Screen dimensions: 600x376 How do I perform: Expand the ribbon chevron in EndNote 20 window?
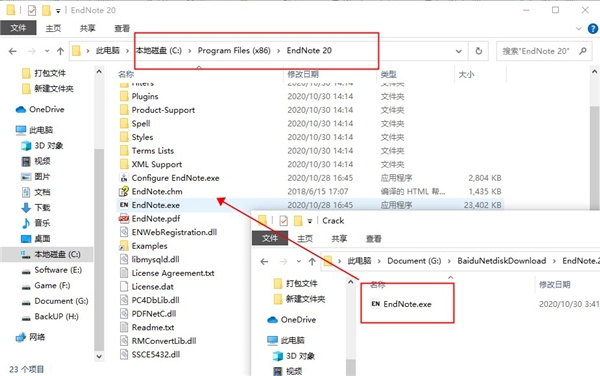pyautogui.click(x=578, y=28)
